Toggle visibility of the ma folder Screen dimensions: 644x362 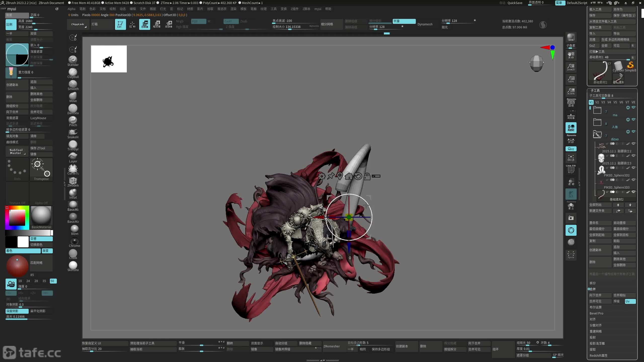(634, 107)
